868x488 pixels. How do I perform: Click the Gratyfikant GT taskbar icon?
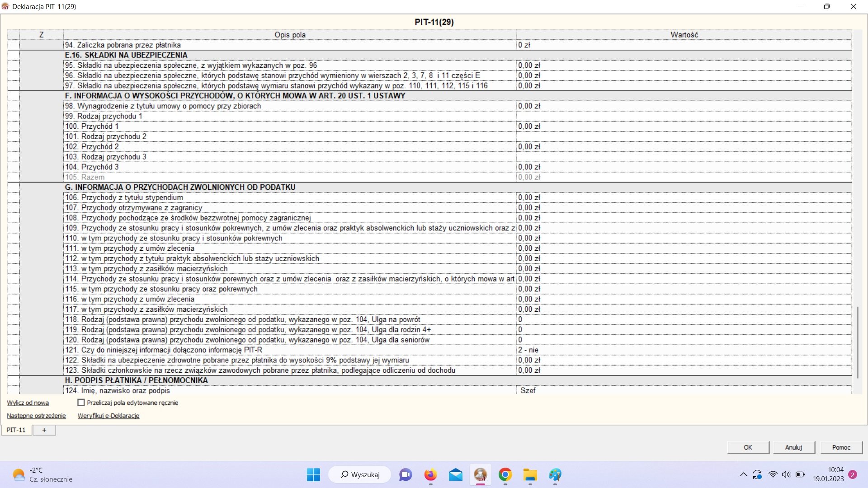point(480,475)
